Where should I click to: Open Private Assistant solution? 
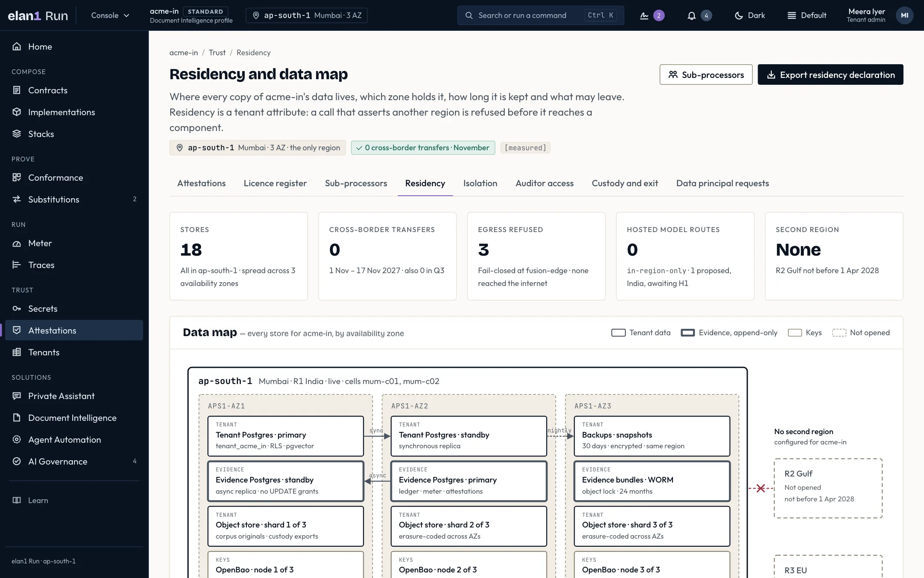pos(74,396)
